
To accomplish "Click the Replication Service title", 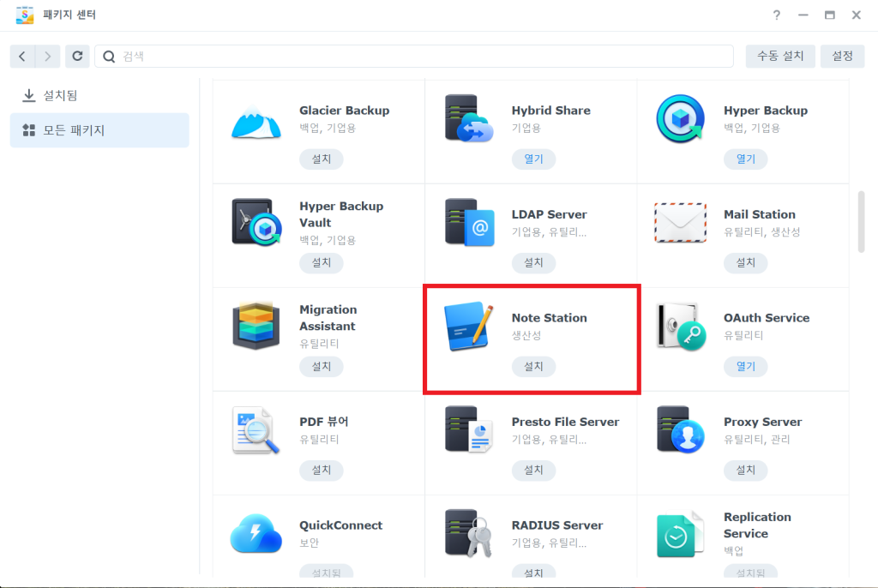I will click(758, 525).
